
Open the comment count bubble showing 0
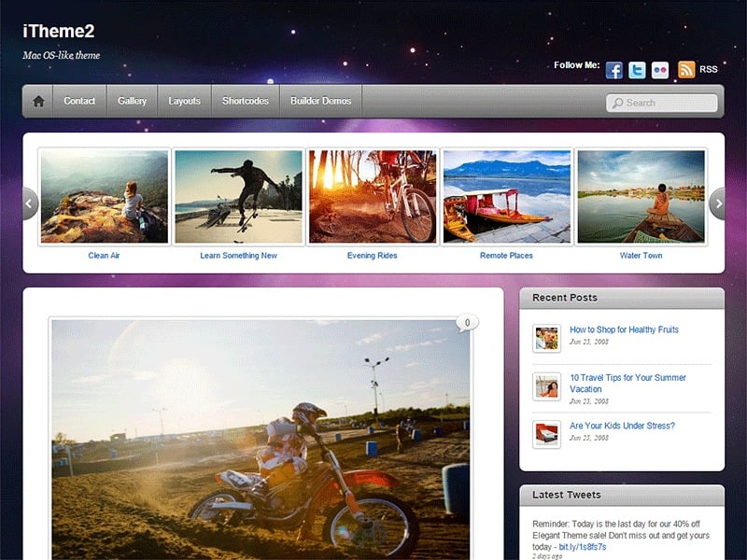467,323
